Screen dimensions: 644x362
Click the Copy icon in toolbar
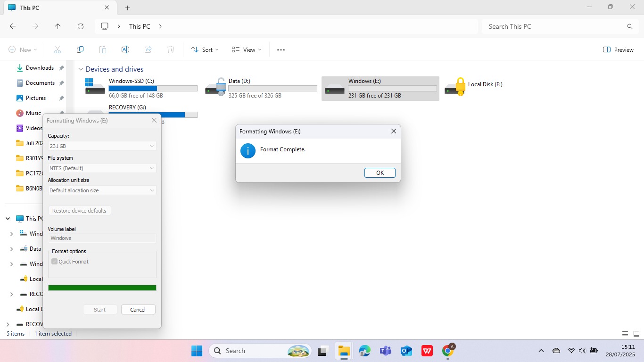tap(80, 49)
